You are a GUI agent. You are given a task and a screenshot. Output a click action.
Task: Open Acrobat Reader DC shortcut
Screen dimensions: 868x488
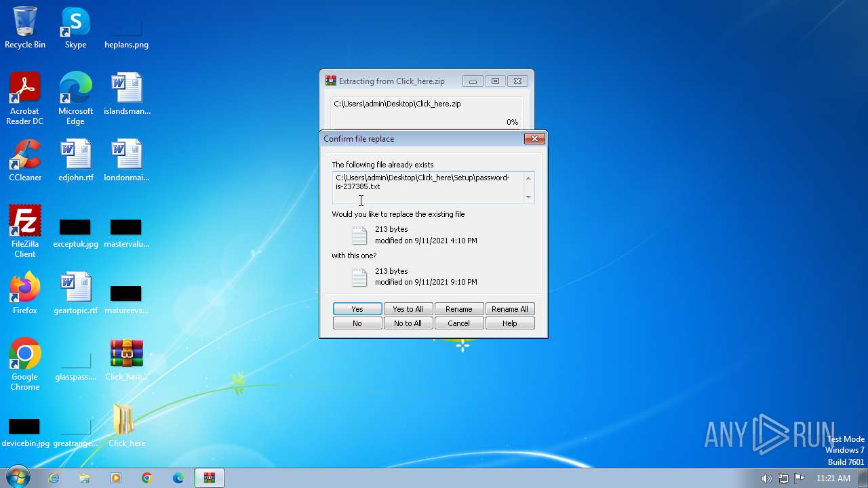(x=25, y=98)
